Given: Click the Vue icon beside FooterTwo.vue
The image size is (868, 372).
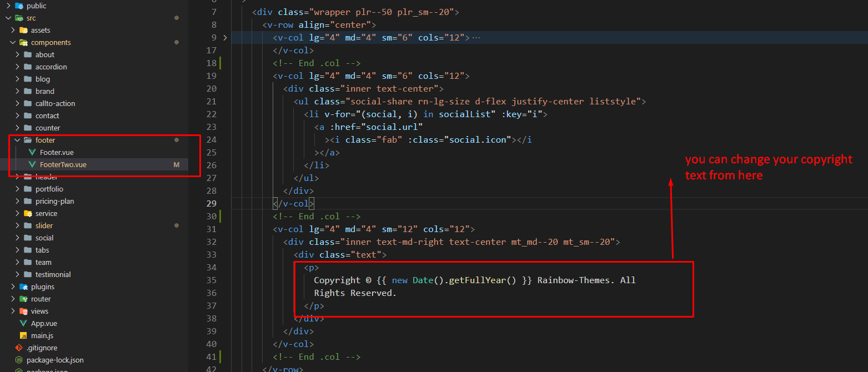Looking at the screenshot, I should [32, 165].
